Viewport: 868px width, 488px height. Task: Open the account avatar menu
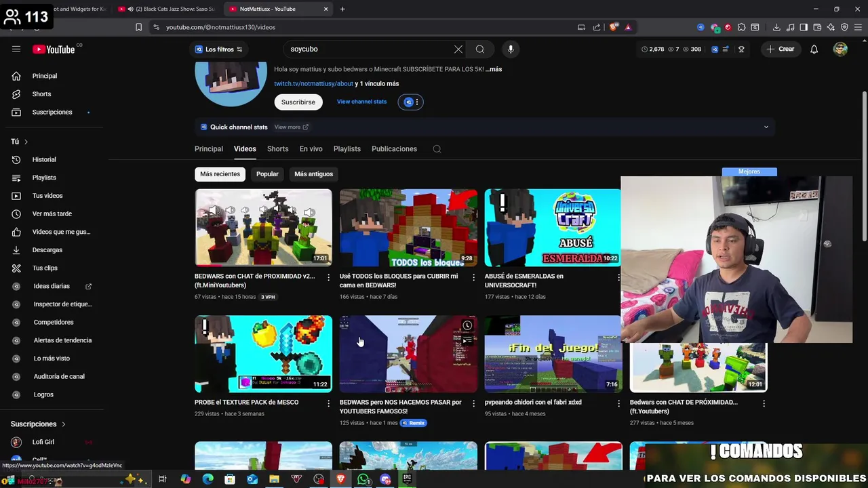pyautogui.click(x=840, y=49)
